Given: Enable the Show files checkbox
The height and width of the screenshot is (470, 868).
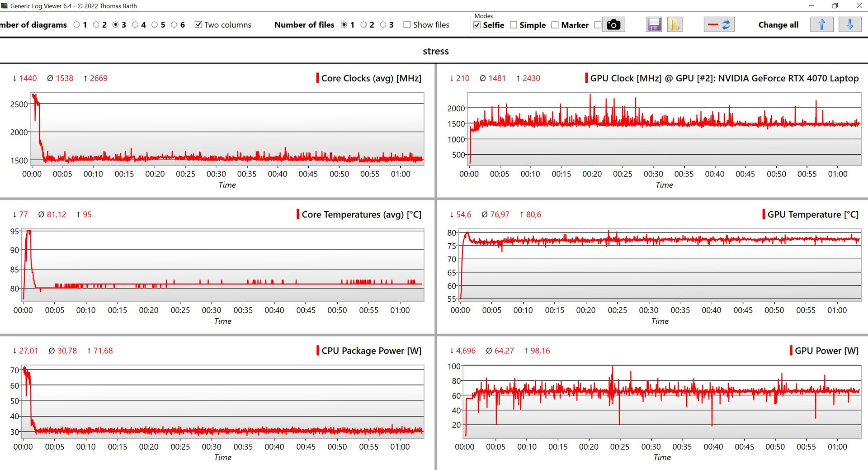Looking at the screenshot, I should pyautogui.click(x=407, y=25).
